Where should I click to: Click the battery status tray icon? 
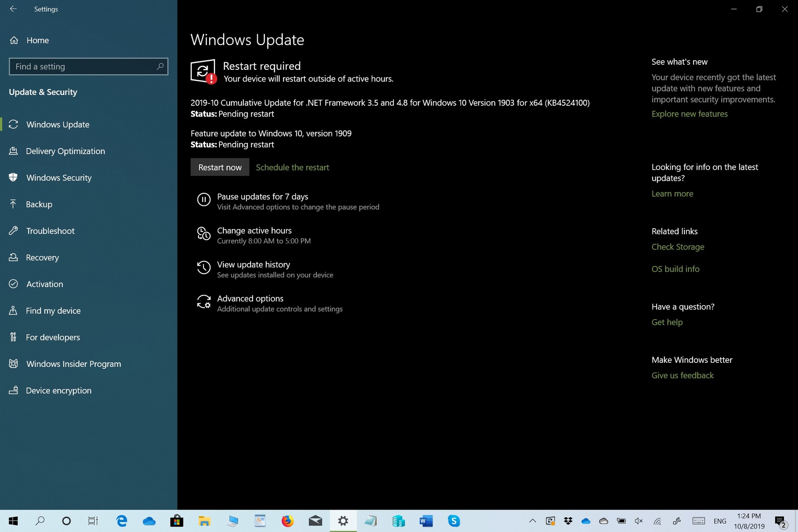pyautogui.click(x=621, y=521)
